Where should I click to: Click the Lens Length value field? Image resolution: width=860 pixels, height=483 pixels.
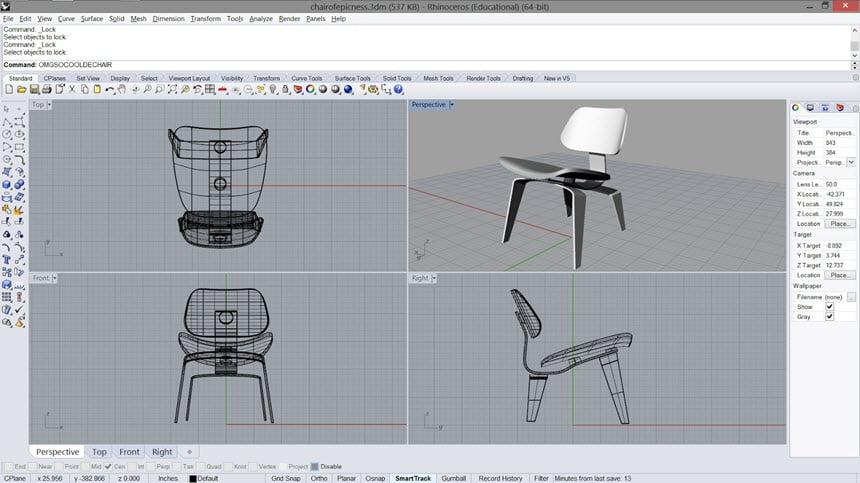coord(839,184)
